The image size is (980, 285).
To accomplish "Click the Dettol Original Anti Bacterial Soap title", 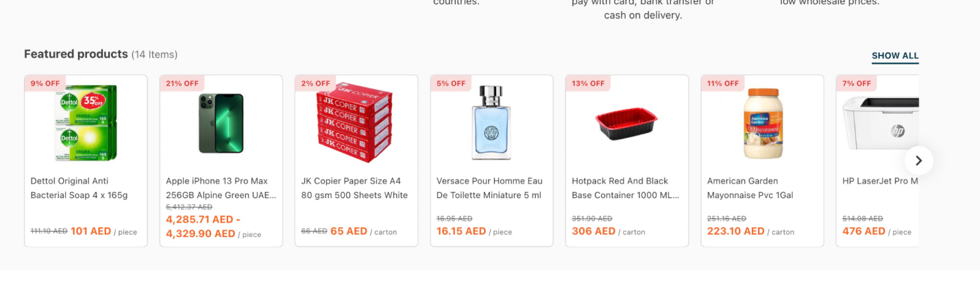I will click(x=79, y=188).
